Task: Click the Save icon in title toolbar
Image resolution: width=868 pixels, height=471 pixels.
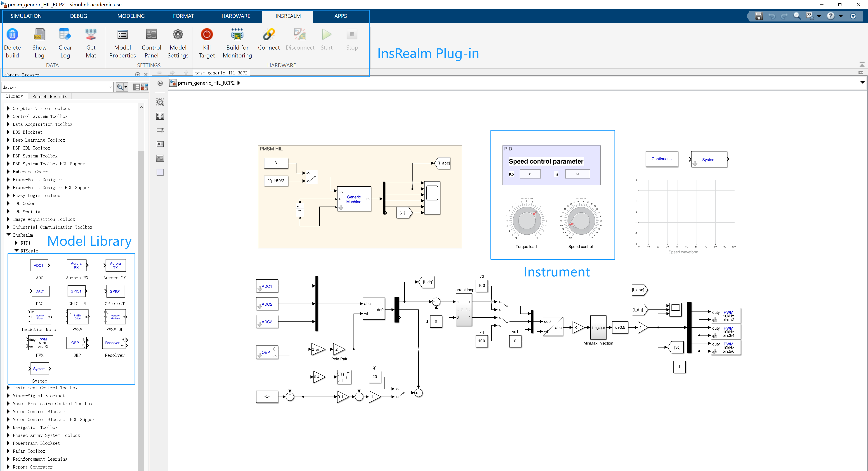Action: click(759, 16)
